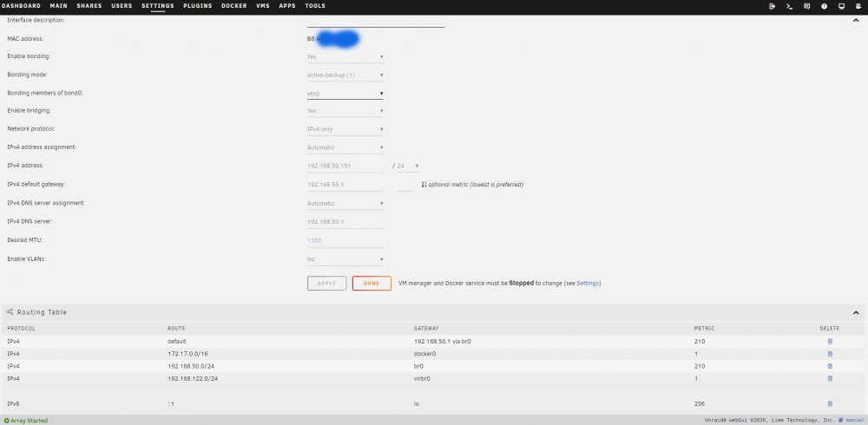Click the IPv6 protocol cell

pos(13,404)
